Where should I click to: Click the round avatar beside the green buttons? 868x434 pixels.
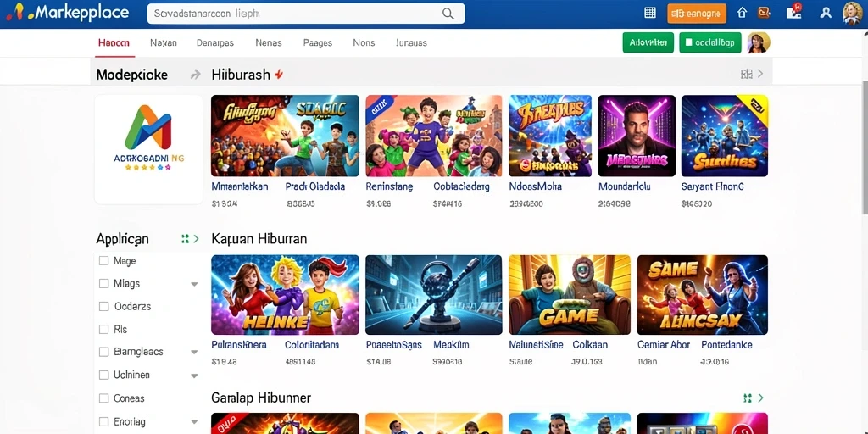(x=759, y=42)
